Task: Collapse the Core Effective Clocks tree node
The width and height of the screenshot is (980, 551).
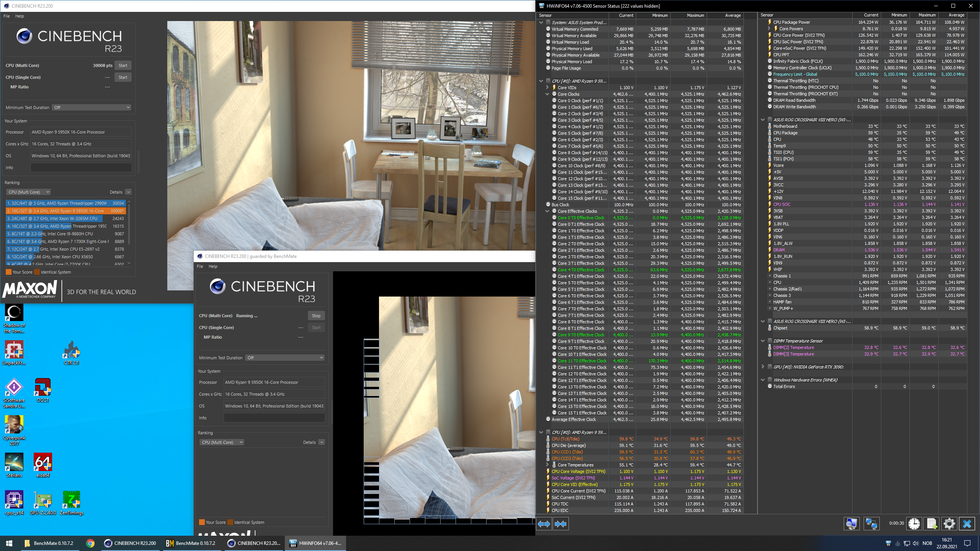Action: (x=547, y=211)
